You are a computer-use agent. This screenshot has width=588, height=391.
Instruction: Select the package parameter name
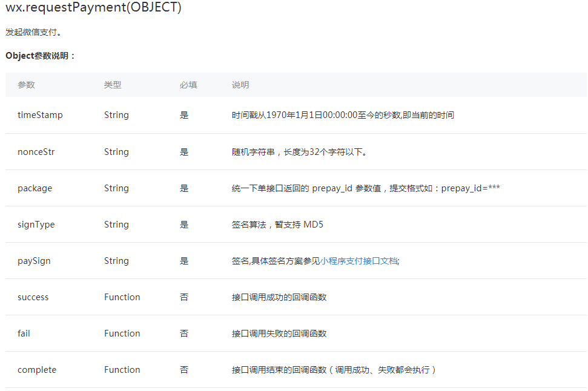coord(35,189)
